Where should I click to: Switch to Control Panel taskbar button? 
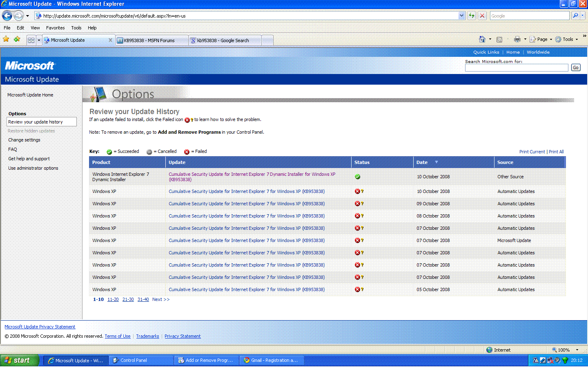tap(141, 360)
